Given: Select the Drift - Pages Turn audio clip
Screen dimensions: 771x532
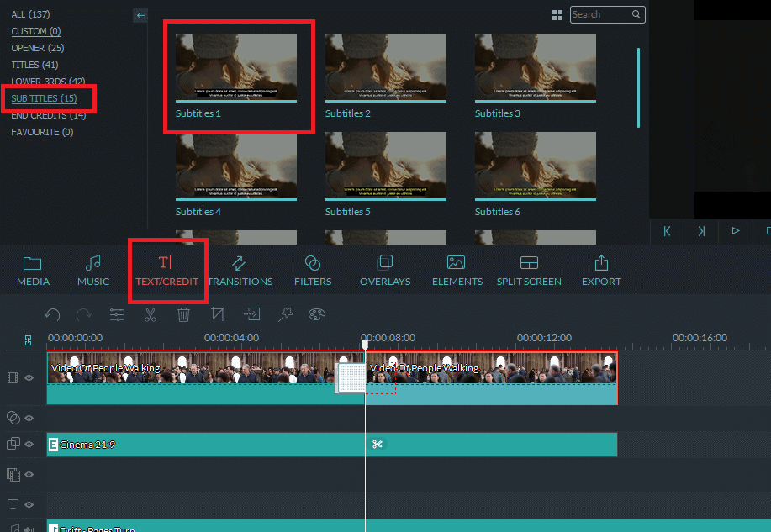Looking at the screenshot, I should (409, 525).
